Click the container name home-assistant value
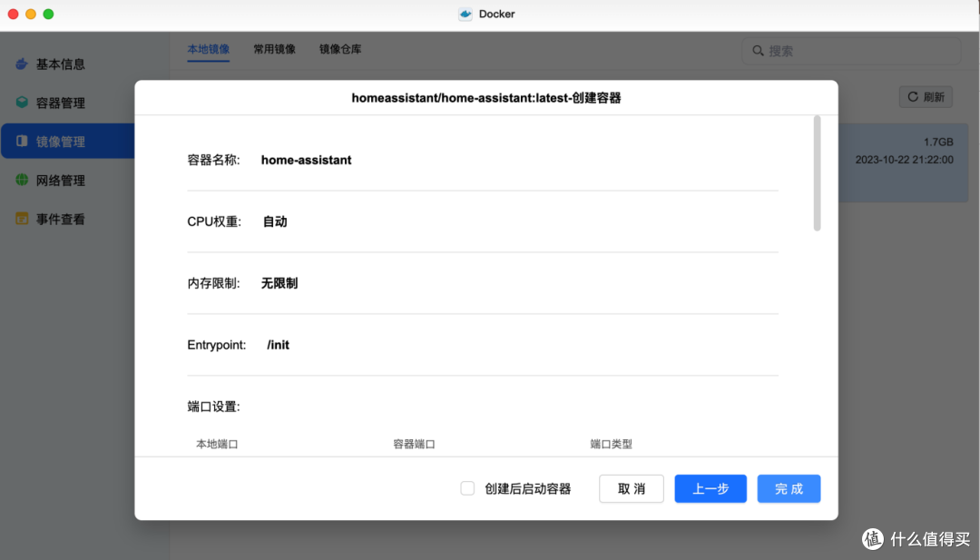The height and width of the screenshot is (560, 980). coord(307,160)
